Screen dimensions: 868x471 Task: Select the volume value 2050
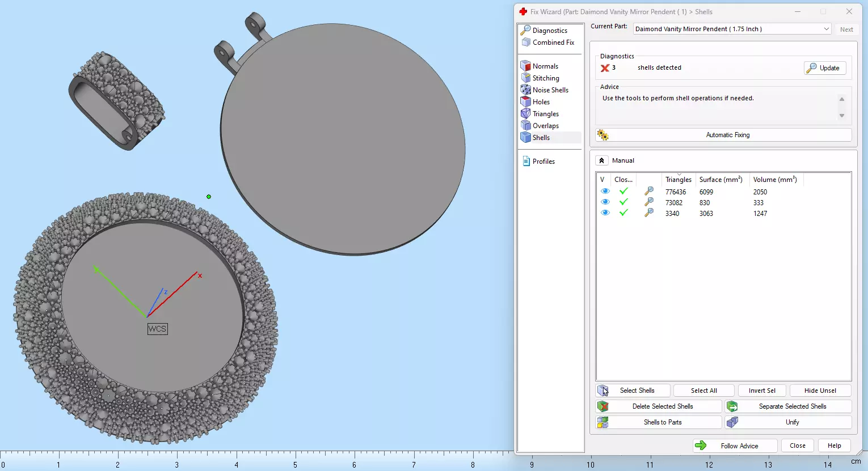(760, 192)
